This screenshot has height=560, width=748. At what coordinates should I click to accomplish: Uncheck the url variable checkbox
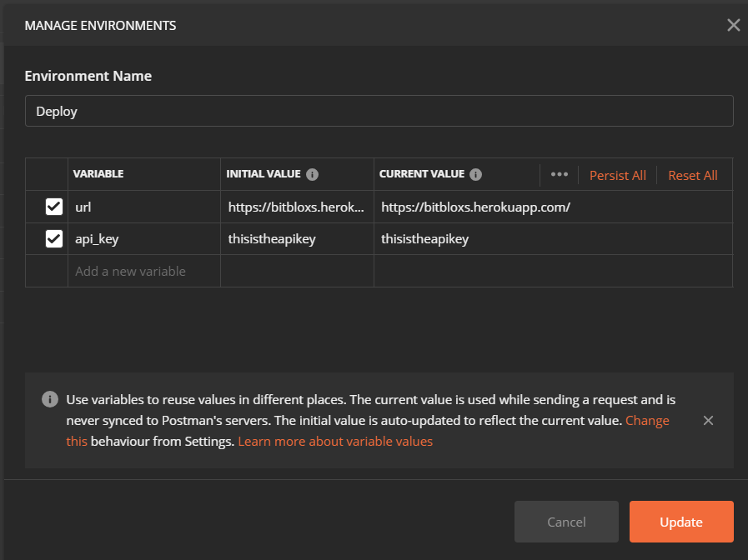pos(54,207)
